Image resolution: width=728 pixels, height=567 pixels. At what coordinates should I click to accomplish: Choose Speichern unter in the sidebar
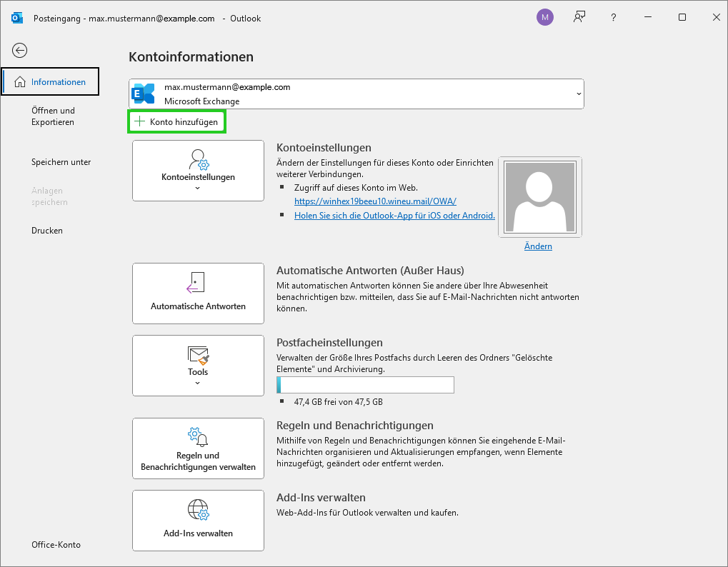tap(61, 162)
